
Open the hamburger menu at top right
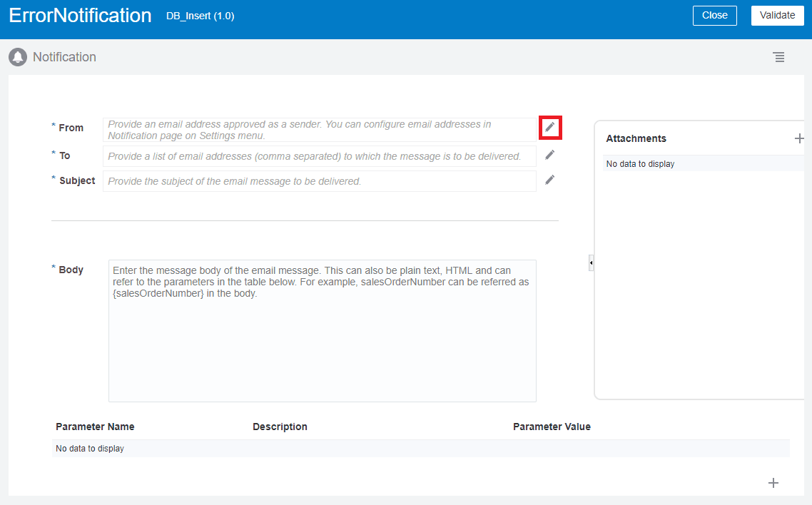click(778, 57)
